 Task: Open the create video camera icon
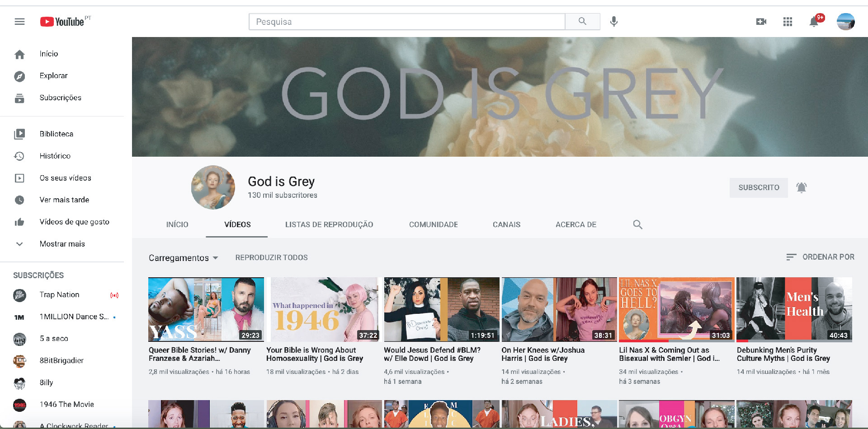point(761,22)
